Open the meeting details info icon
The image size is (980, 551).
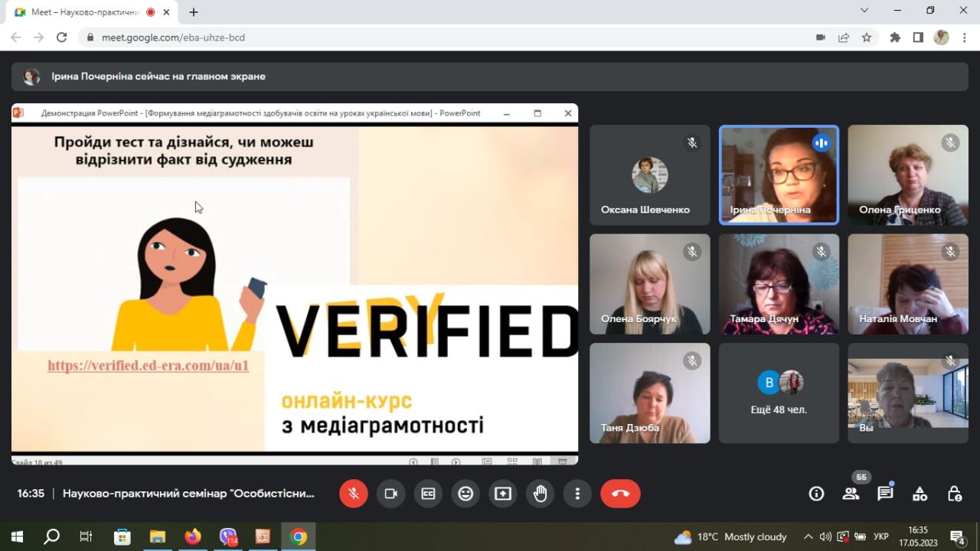coord(816,494)
